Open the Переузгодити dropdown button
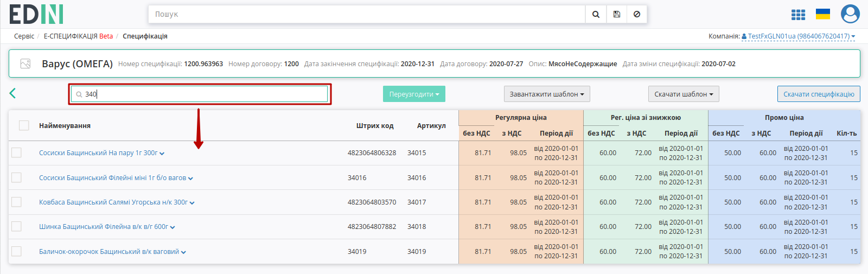868x274 pixels. [x=414, y=94]
